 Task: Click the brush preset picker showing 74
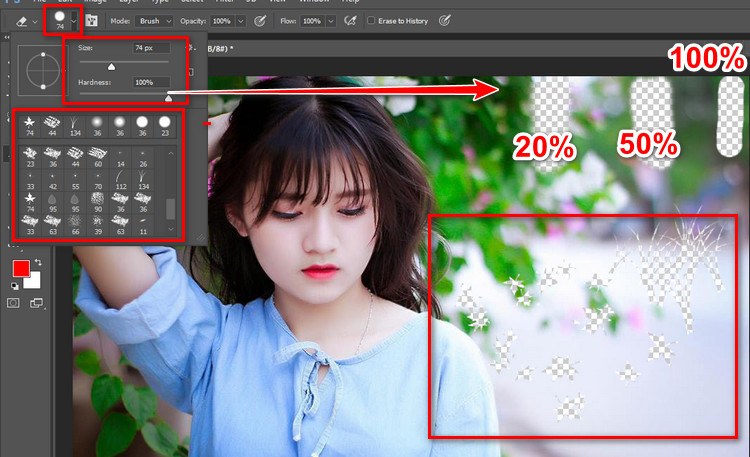pyautogui.click(x=59, y=20)
